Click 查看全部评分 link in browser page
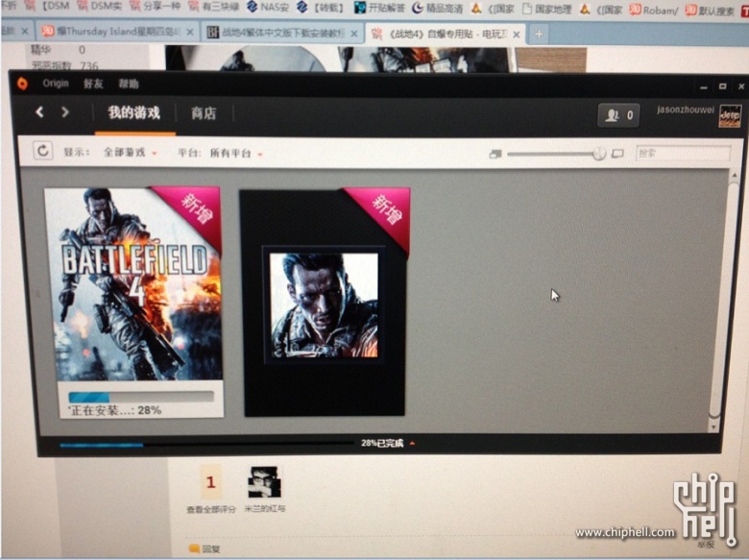 [211, 509]
